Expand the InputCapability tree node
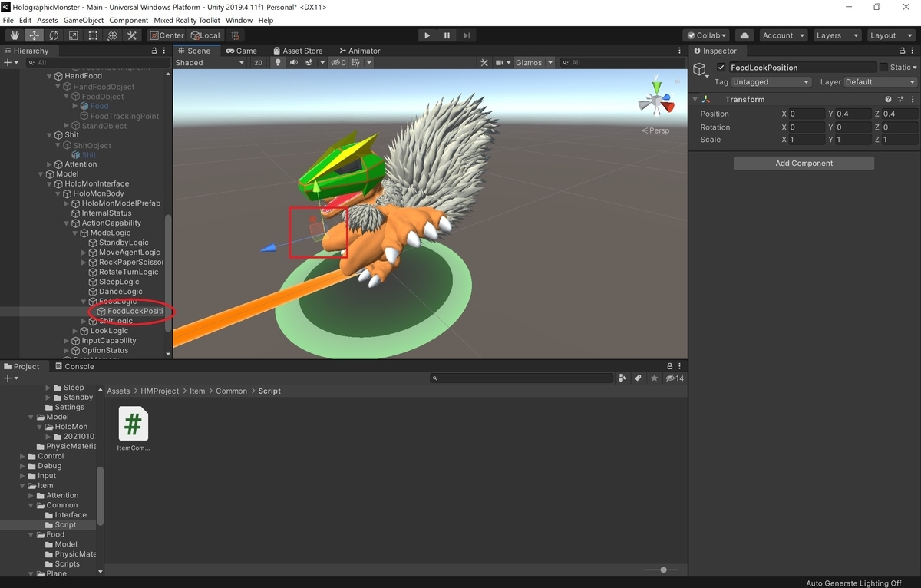 [x=67, y=341]
